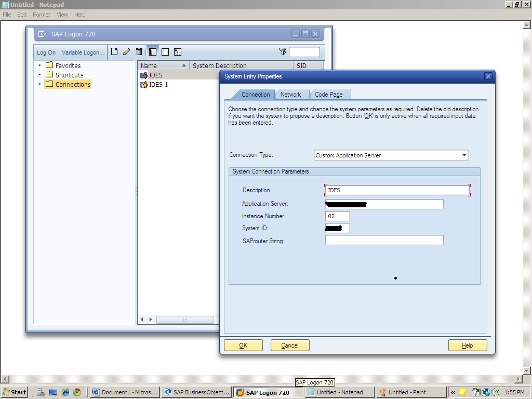Open the Notepad Help menu
This screenshot has height=399, width=532.
(79, 15)
